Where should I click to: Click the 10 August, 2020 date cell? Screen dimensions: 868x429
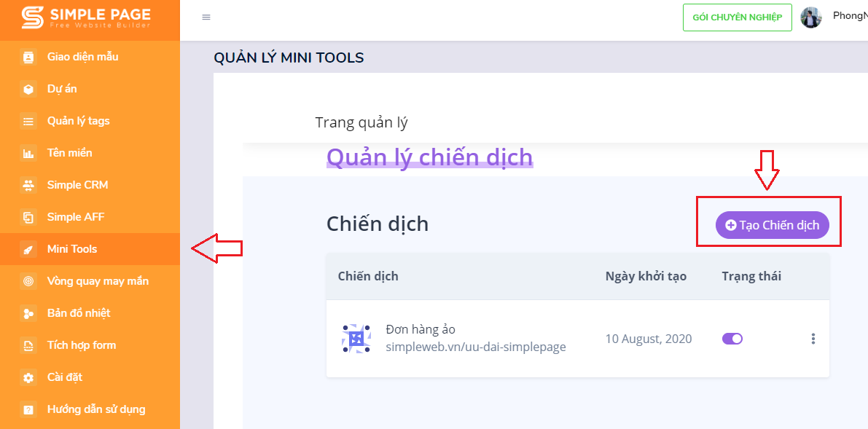(649, 339)
